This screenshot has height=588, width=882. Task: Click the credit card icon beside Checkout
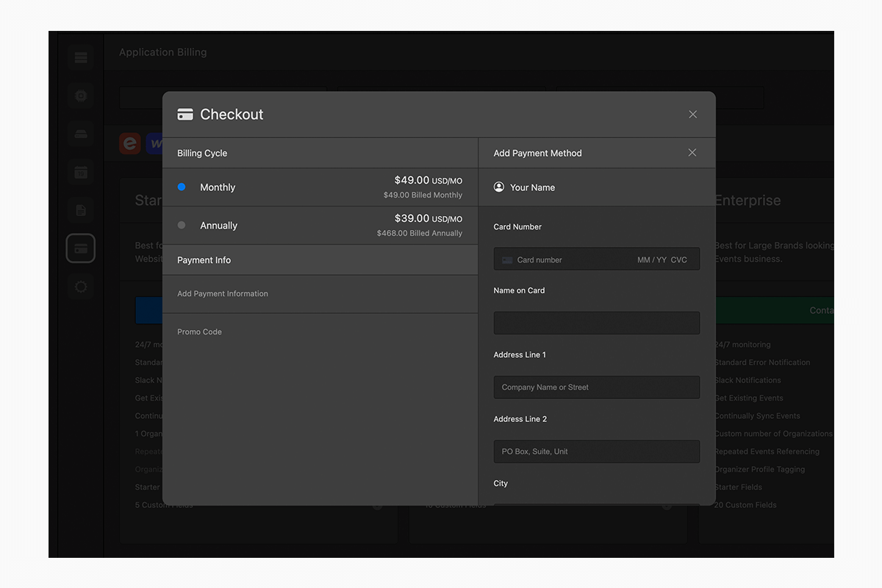coord(185,115)
